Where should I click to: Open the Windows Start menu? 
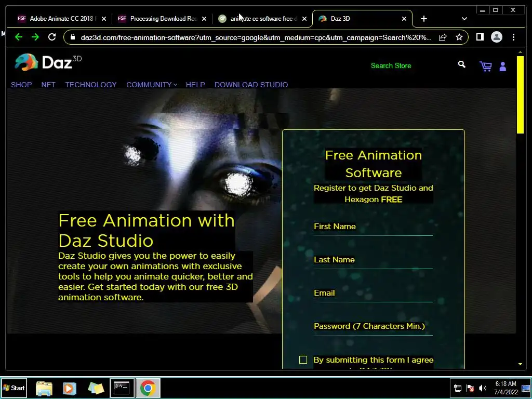click(14, 388)
